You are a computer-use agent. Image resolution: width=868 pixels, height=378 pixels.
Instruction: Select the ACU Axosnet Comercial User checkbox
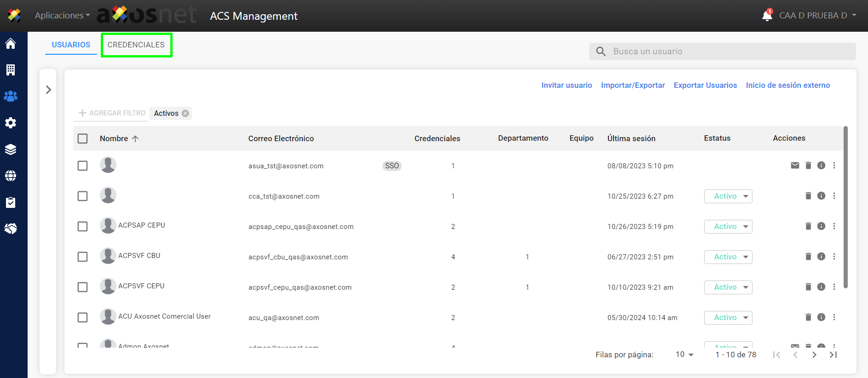tap(83, 318)
